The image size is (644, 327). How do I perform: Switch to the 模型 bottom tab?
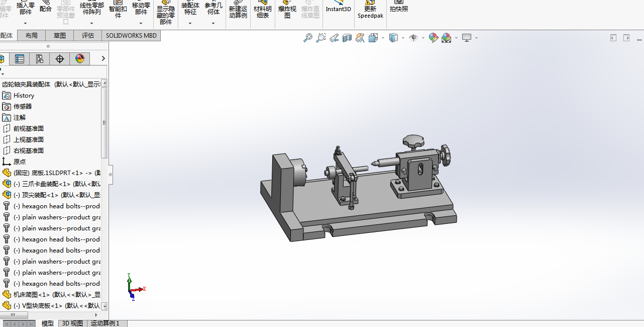tap(47, 323)
